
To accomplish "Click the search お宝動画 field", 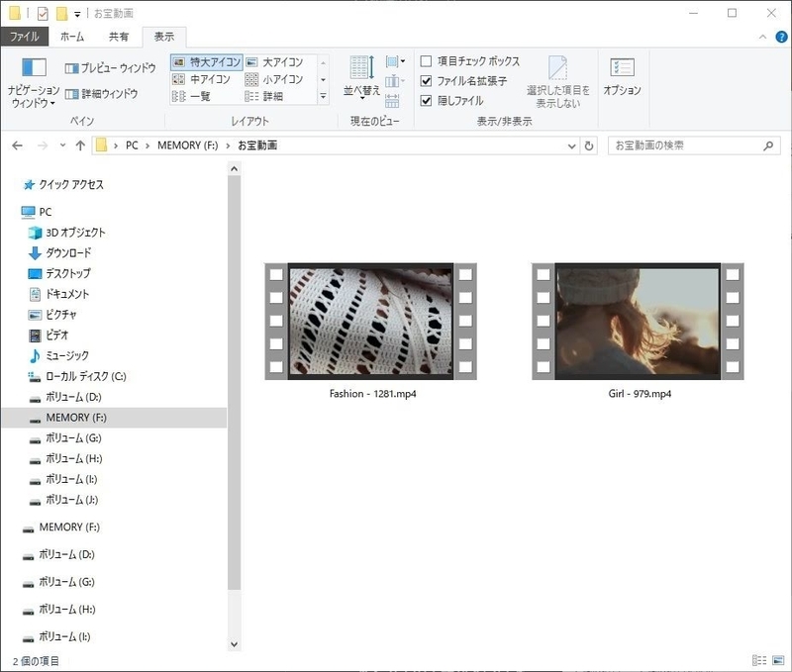I will click(695, 145).
